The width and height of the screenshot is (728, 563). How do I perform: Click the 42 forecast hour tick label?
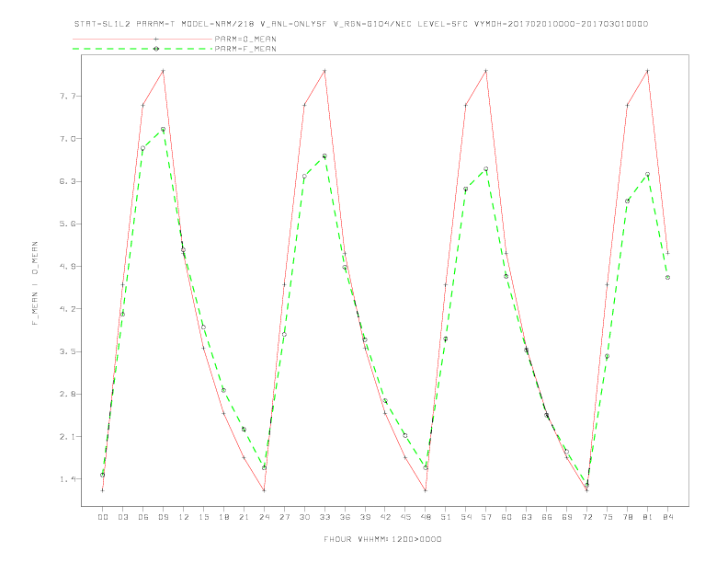tap(385, 517)
